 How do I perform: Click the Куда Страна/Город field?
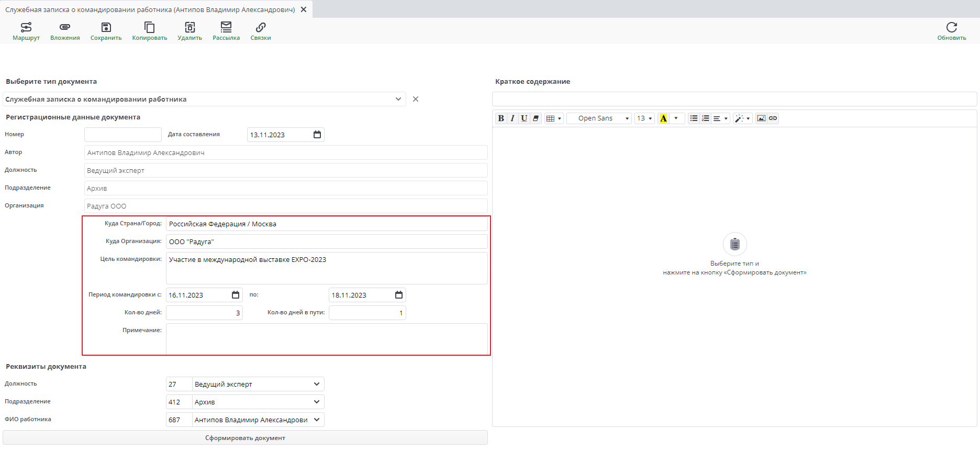327,224
